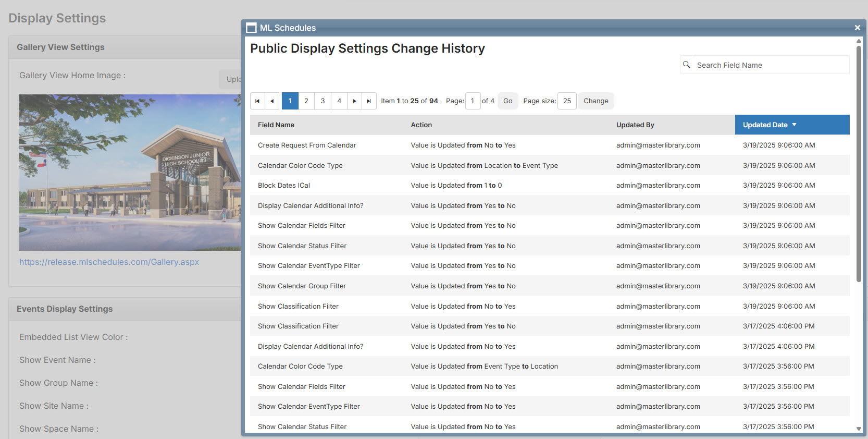868x439 pixels.
Task: Click 'Show Event Name' label
Action: 57,360
